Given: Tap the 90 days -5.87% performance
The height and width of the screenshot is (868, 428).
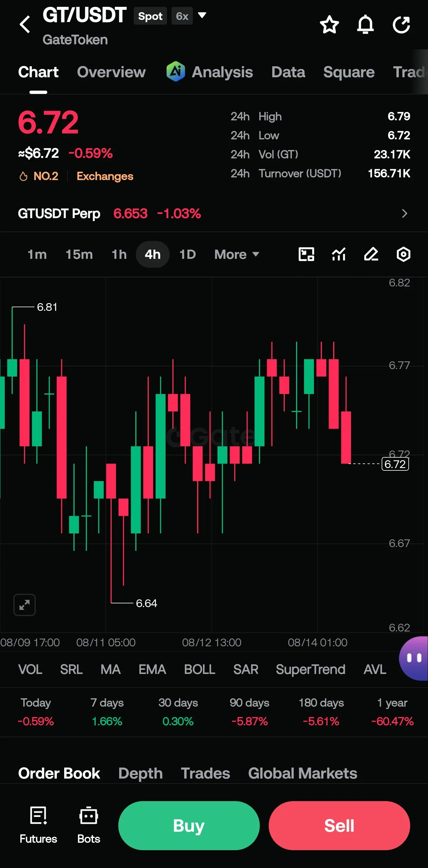Looking at the screenshot, I should pyautogui.click(x=250, y=712).
